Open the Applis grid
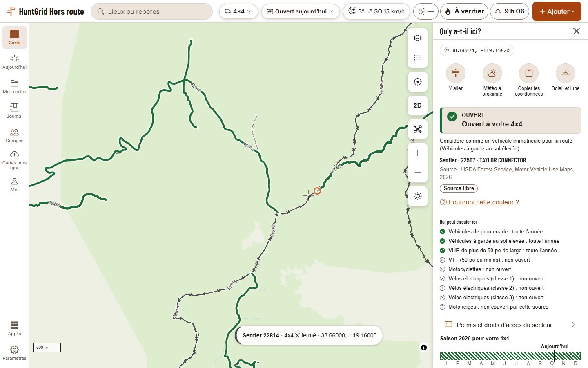This screenshot has height=368, width=588. pos(15,329)
